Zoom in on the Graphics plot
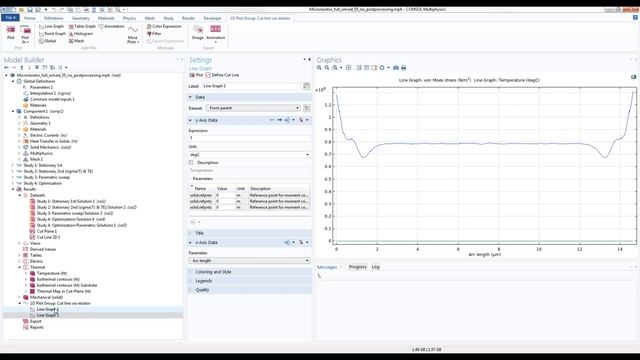The image size is (640, 360). click(x=319, y=68)
